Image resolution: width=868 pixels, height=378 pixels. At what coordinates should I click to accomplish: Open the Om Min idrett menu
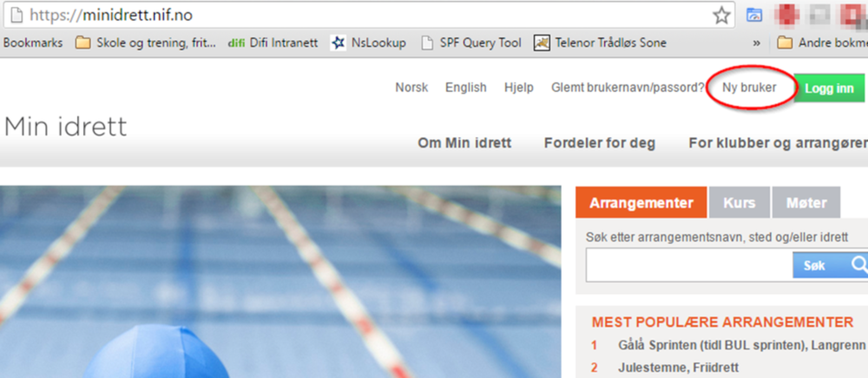464,143
